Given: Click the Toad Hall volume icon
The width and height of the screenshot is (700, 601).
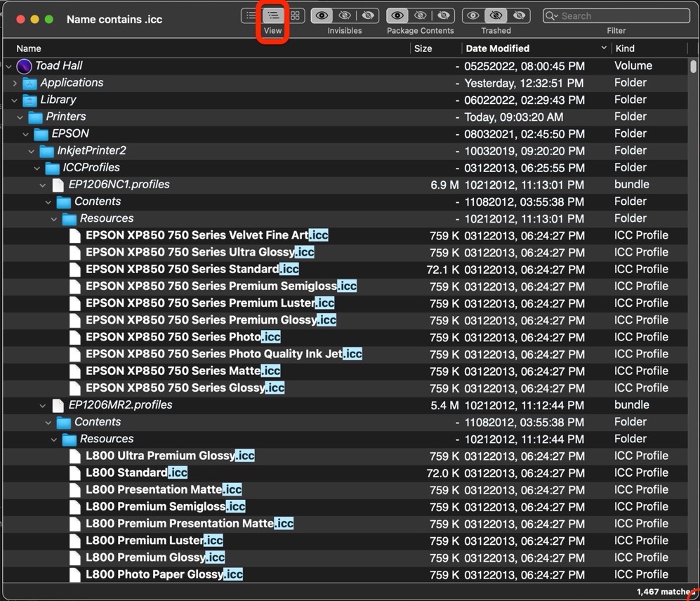Looking at the screenshot, I should (24, 65).
